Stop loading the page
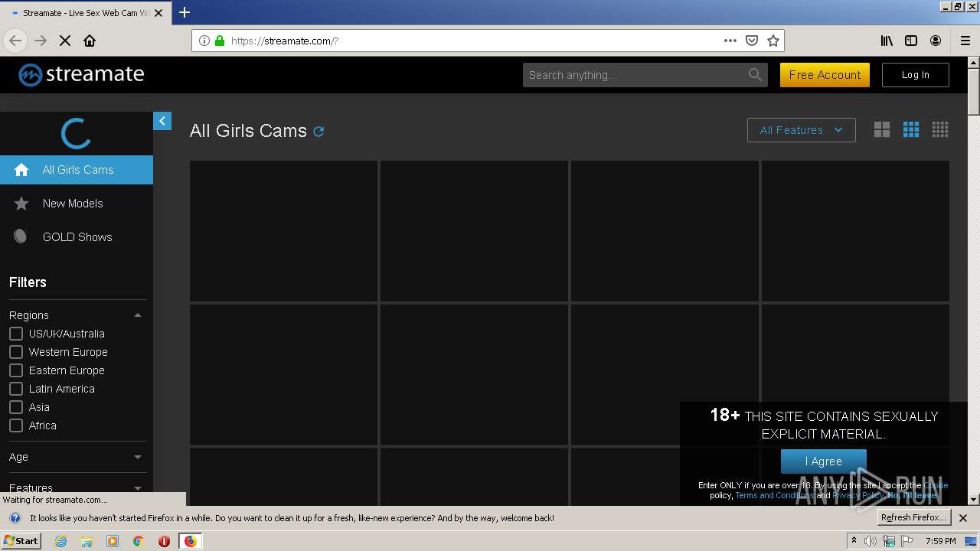The width and height of the screenshot is (980, 551). [65, 41]
